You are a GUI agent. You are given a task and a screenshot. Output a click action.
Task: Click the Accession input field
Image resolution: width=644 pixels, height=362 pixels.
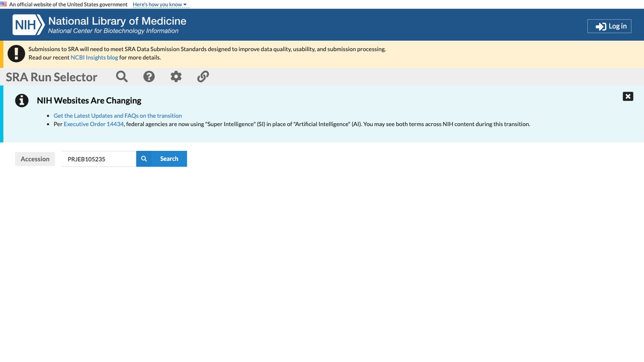click(99, 159)
